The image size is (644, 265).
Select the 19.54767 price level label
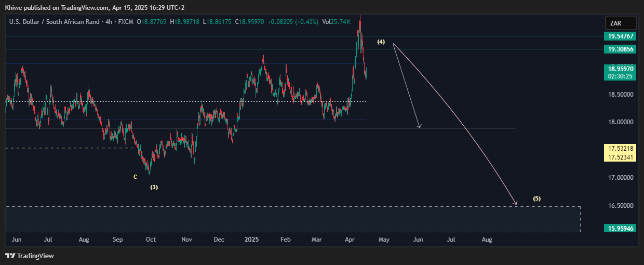(621, 36)
